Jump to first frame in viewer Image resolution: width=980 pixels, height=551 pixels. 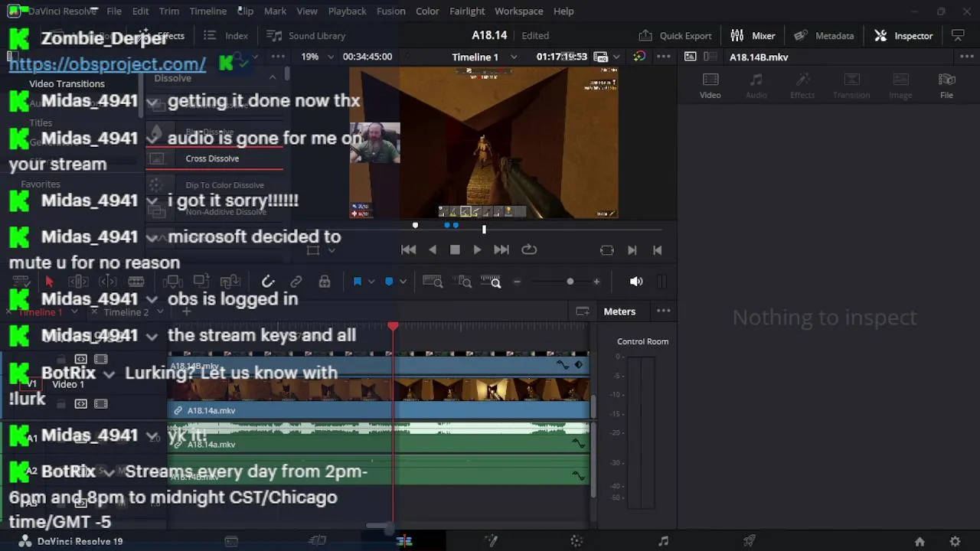coord(408,249)
